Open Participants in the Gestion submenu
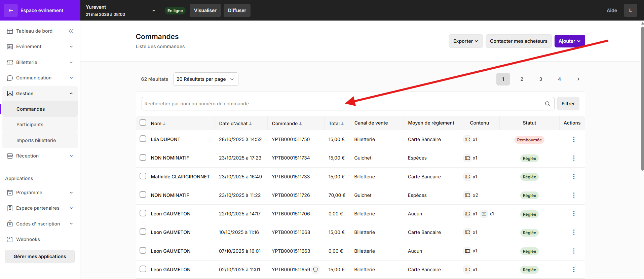 click(x=30, y=125)
